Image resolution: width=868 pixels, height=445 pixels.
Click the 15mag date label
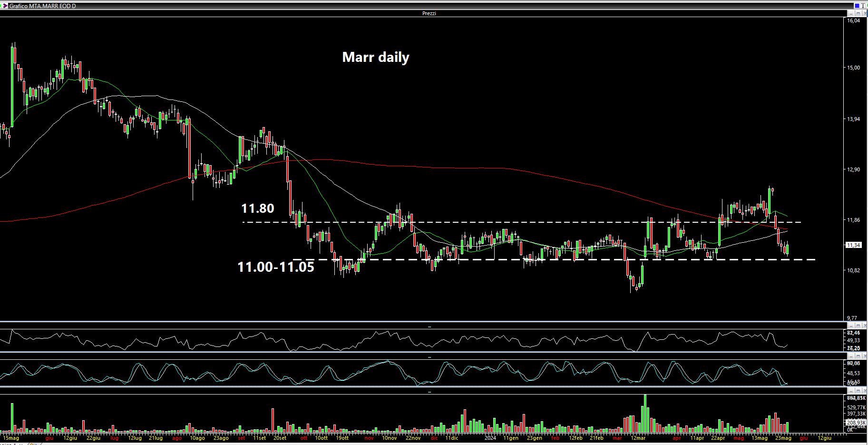pos(11,438)
